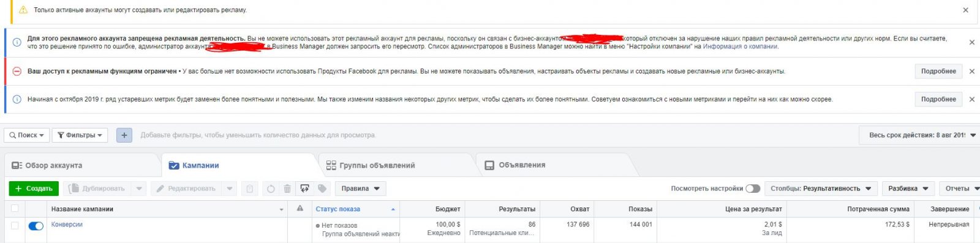Toggle the Конверсии campaign switch off
980x243 pixels.
36,226
